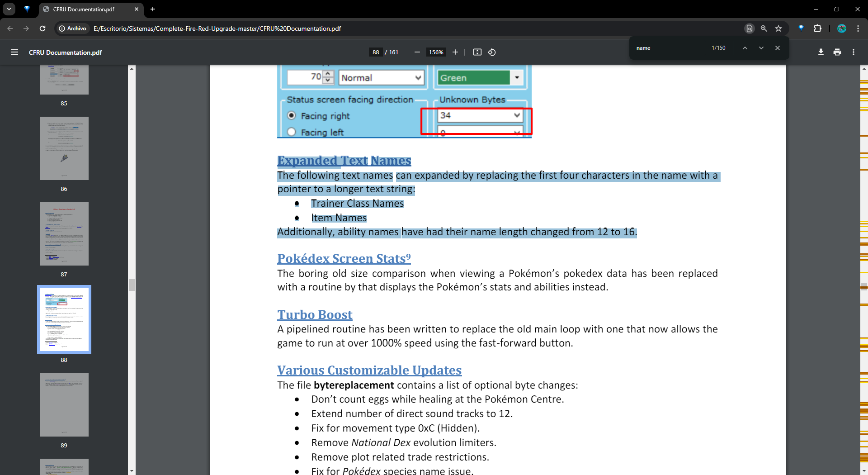Click the zoom in plus button
Image resolution: width=868 pixels, height=475 pixels.
(455, 52)
